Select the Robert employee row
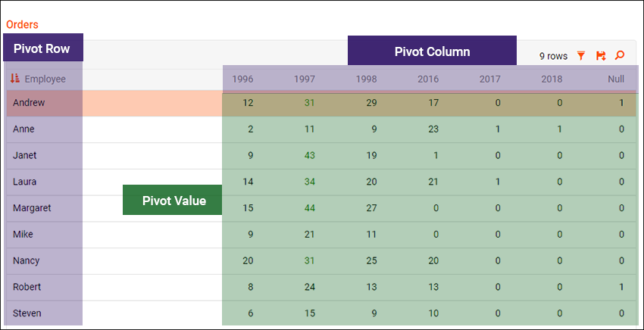This screenshot has width=644, height=330. [321, 287]
